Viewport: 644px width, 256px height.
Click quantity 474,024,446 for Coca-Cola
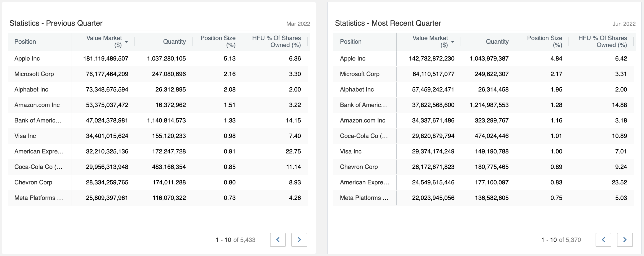492,136
